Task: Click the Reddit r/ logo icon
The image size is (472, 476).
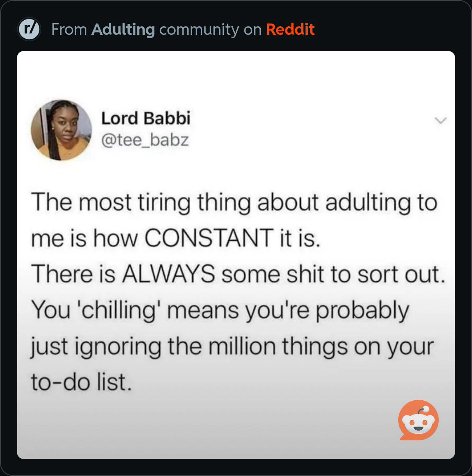Action: click(29, 30)
